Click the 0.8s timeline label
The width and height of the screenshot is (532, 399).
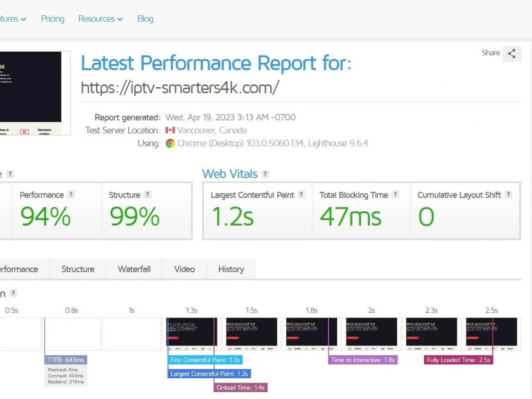72,311
